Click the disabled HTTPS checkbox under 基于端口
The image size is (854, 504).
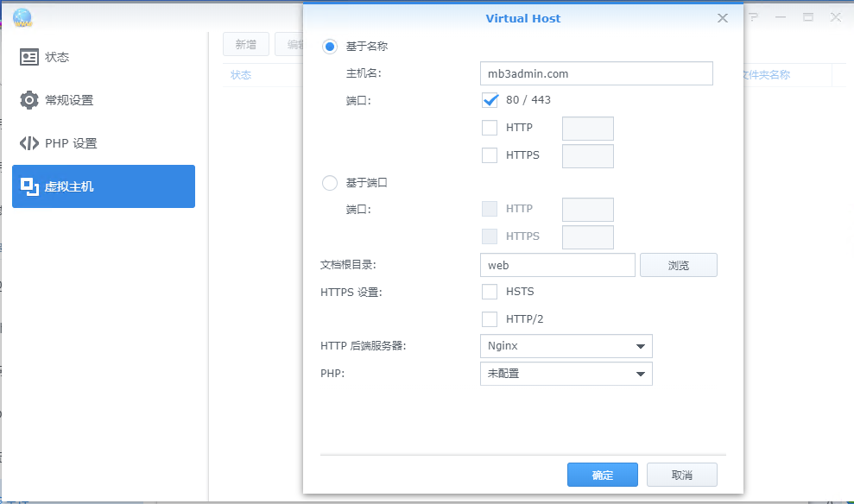tap(490, 236)
